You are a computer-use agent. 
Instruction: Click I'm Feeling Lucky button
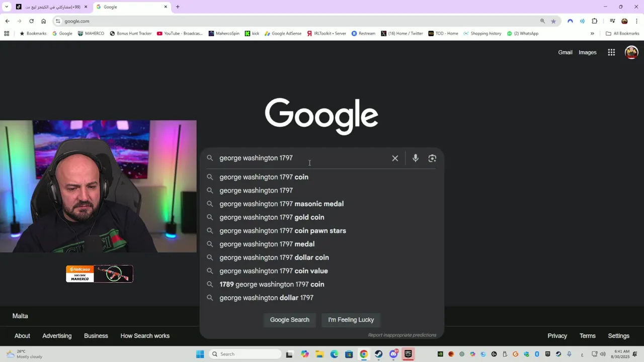point(351,320)
